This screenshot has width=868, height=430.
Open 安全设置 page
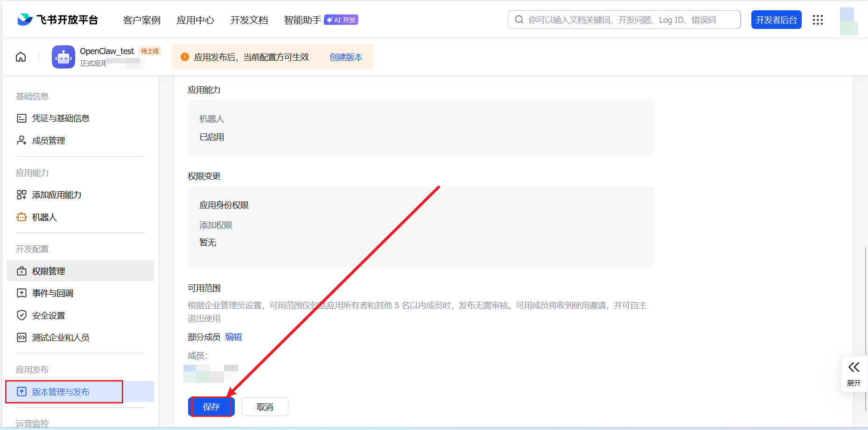[x=48, y=315]
